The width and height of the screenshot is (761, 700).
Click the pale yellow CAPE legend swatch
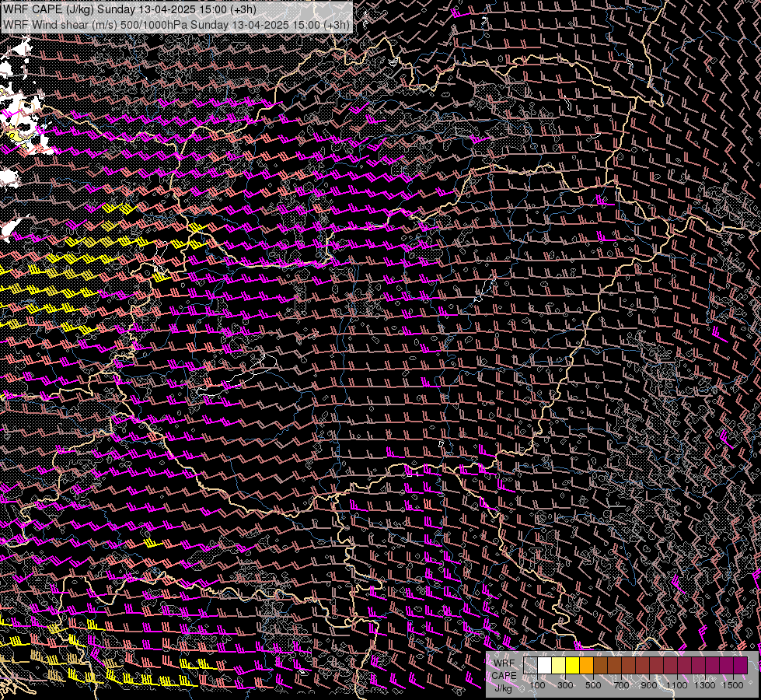[559, 666]
